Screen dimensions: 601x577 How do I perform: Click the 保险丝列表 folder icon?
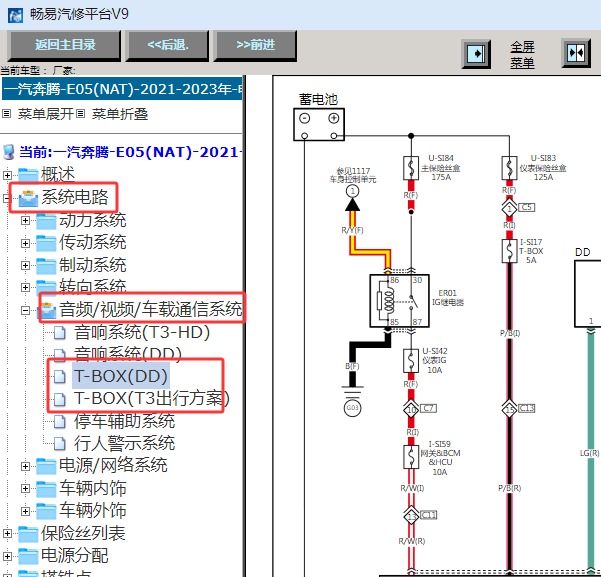tap(28, 534)
